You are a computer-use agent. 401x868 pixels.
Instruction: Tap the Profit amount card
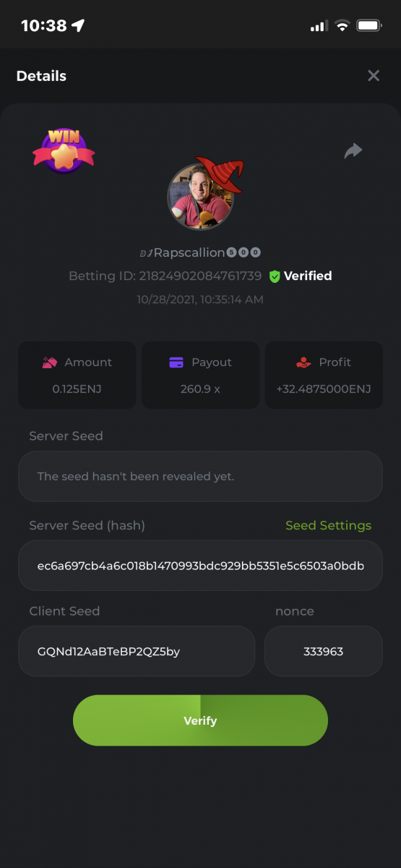coord(324,375)
